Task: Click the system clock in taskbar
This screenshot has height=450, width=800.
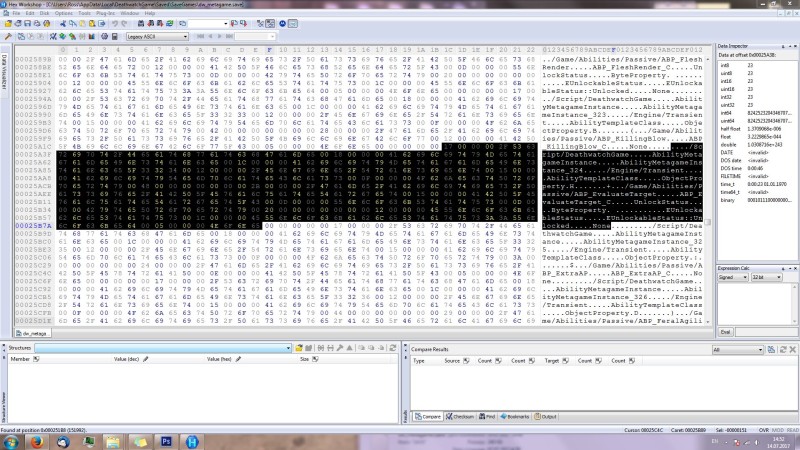Action: 779,442
